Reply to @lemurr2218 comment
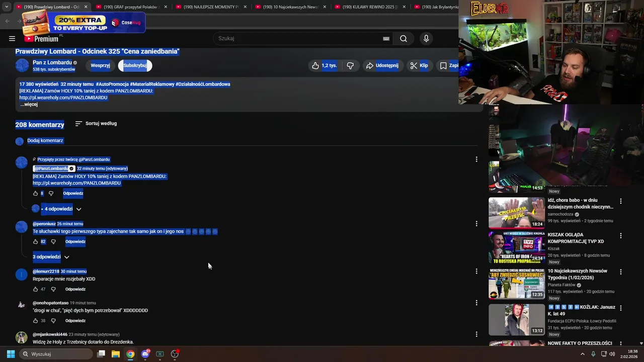 tap(75, 289)
